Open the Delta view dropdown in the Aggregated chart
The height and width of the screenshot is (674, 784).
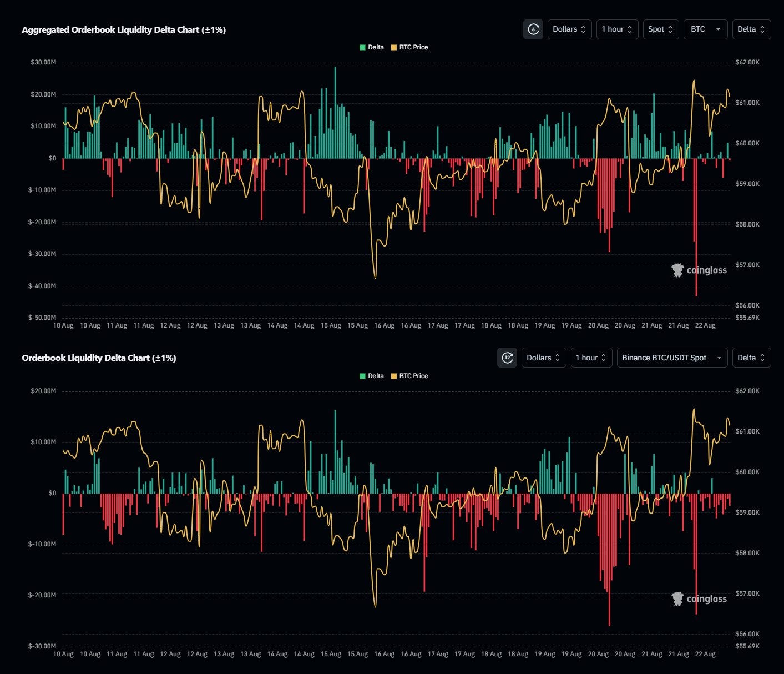point(751,29)
